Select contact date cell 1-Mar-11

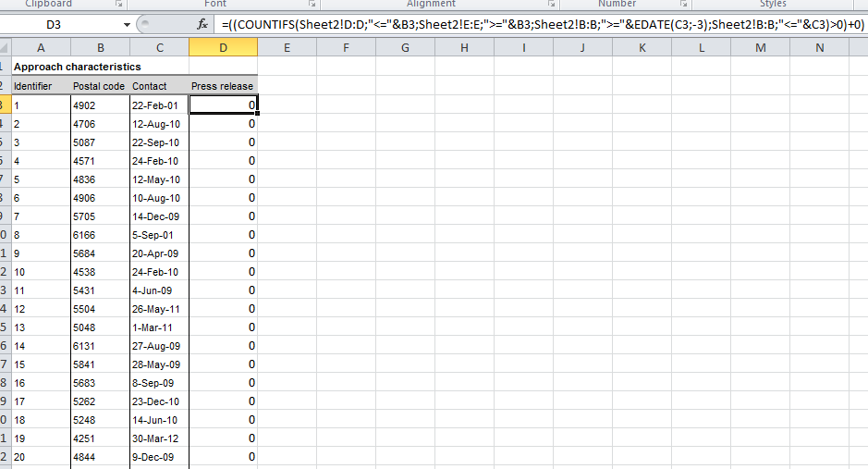(x=159, y=327)
